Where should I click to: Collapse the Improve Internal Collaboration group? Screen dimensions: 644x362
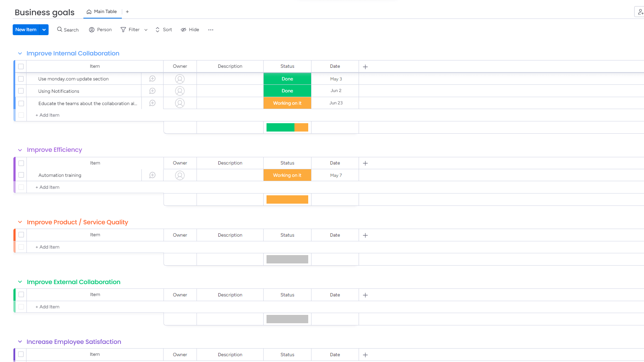coord(20,53)
